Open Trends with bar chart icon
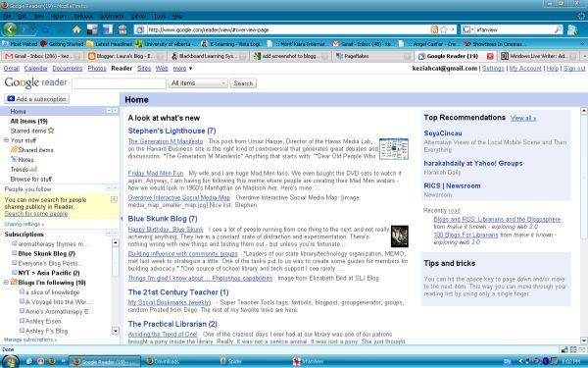This screenshot has height=368, width=588. point(24,170)
